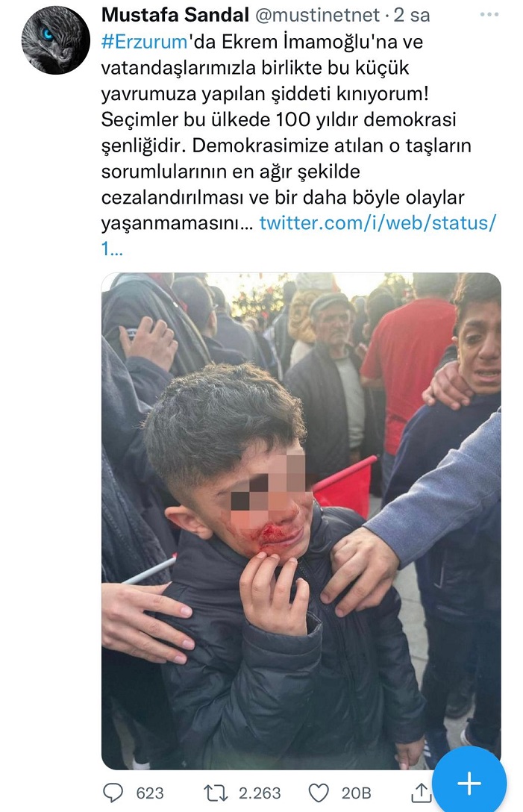Click the truncated "1…" link continuation

(112, 249)
